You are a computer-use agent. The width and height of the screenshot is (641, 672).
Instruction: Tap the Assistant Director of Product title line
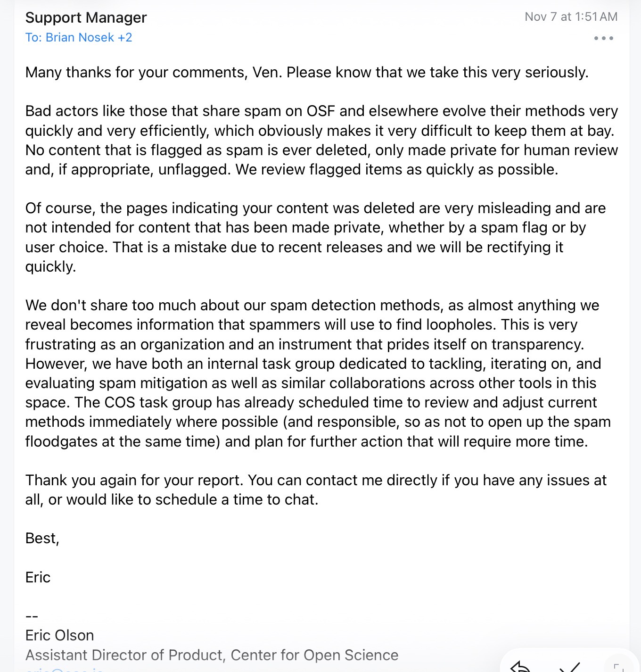tap(212, 655)
